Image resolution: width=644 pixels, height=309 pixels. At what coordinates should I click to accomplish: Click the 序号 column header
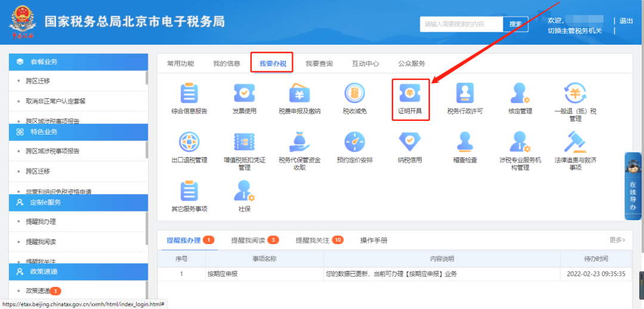[x=181, y=259]
